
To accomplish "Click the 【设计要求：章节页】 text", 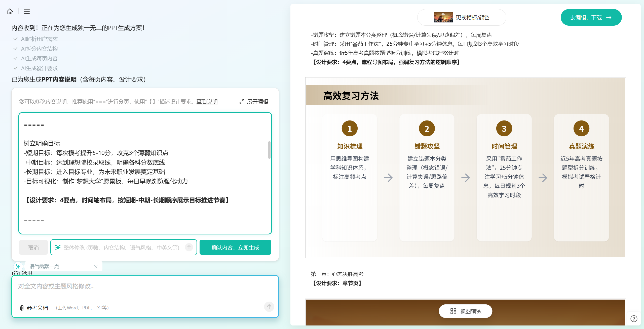I will [337, 283].
